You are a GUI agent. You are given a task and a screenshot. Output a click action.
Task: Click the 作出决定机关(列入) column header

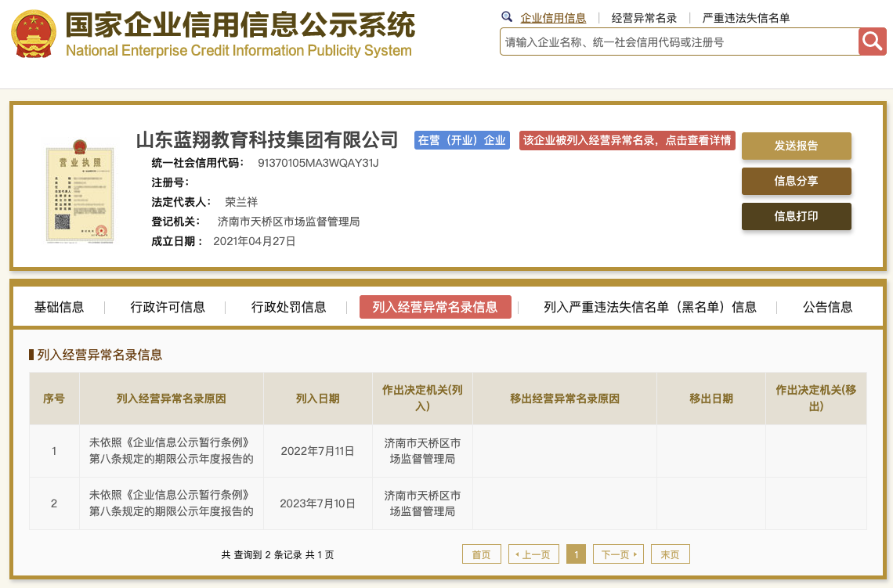(x=422, y=398)
